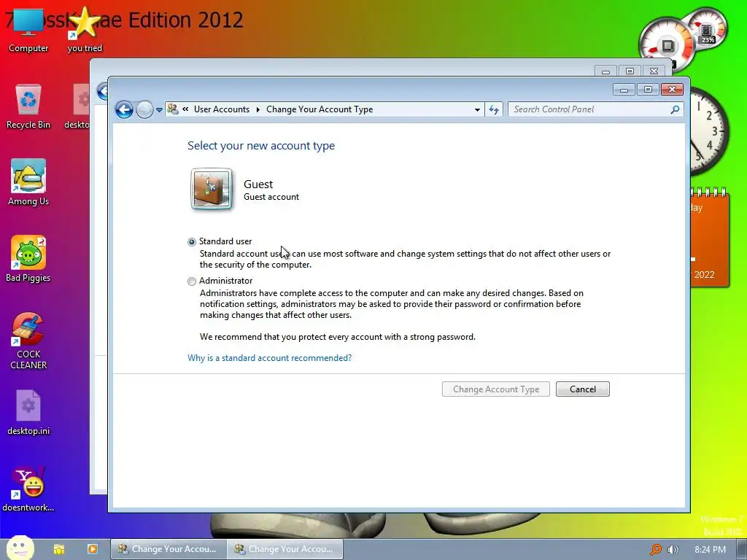Open the media player taskbar icon
The height and width of the screenshot is (560, 747).
(93, 549)
